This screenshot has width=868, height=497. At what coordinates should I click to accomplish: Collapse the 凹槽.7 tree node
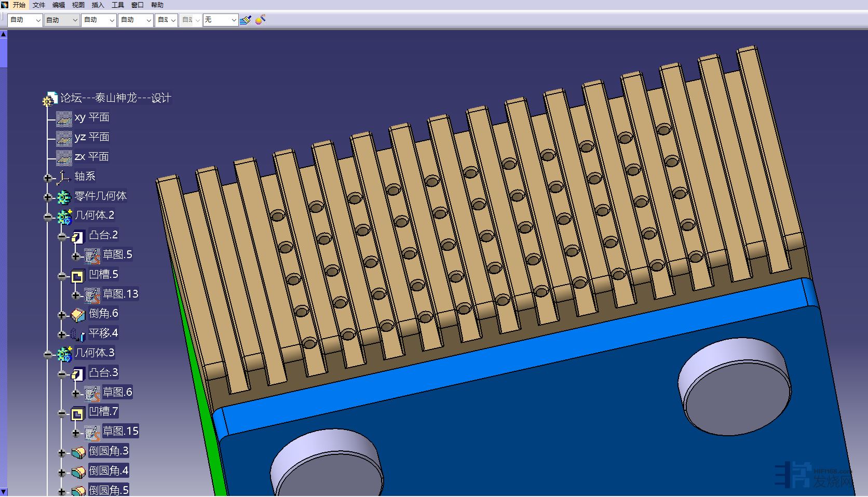point(62,413)
